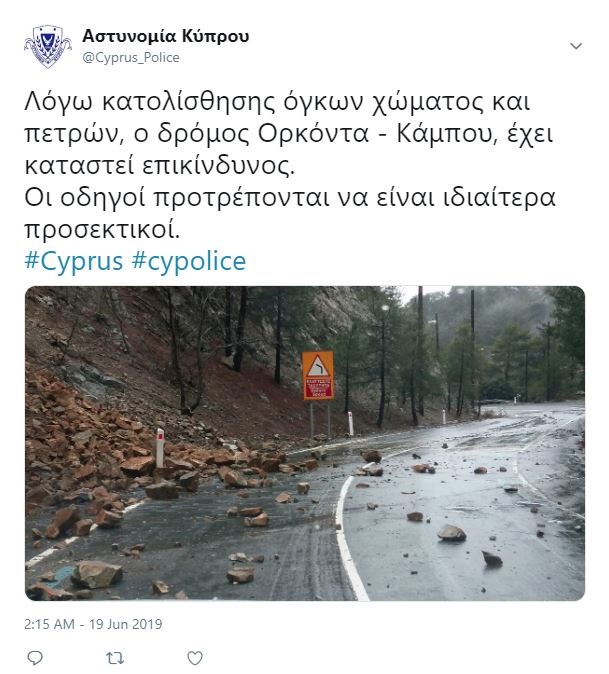This screenshot has height=674, width=609.
Task: Open the landslide road photo
Action: pos(305,443)
